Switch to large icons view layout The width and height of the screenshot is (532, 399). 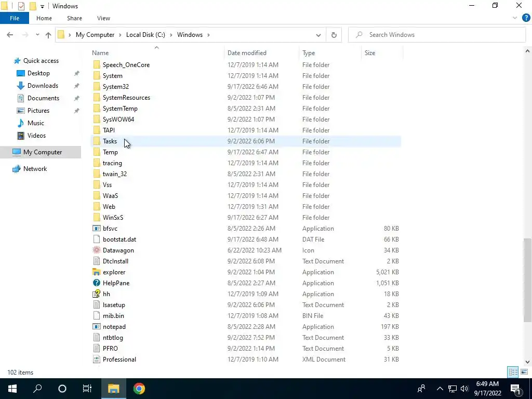(524, 372)
